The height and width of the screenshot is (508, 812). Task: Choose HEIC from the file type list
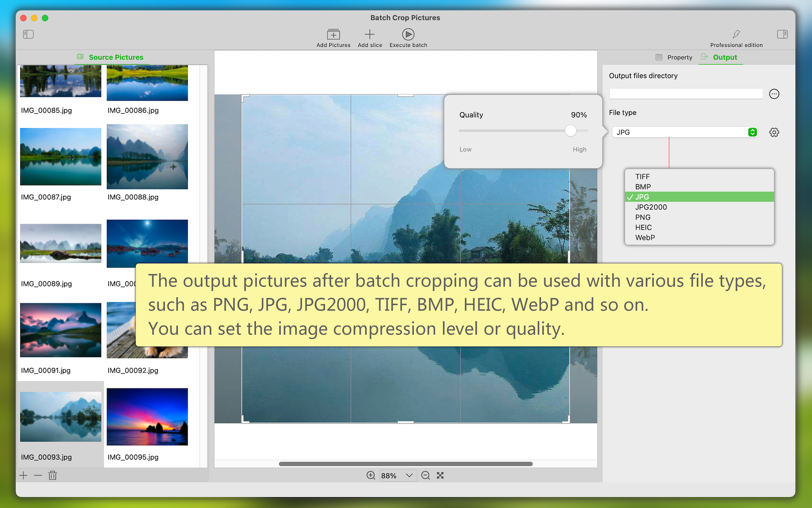699,228
